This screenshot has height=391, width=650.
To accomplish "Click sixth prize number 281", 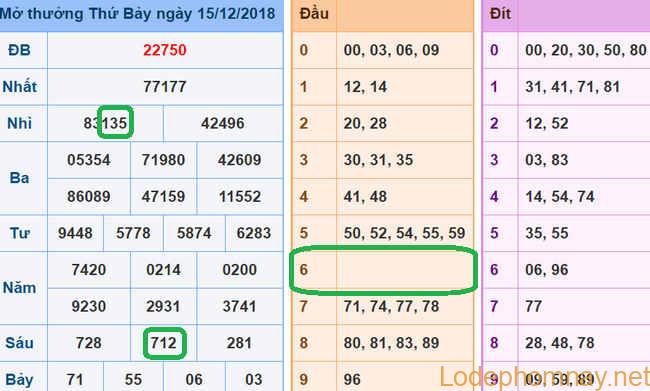I will (240, 343).
